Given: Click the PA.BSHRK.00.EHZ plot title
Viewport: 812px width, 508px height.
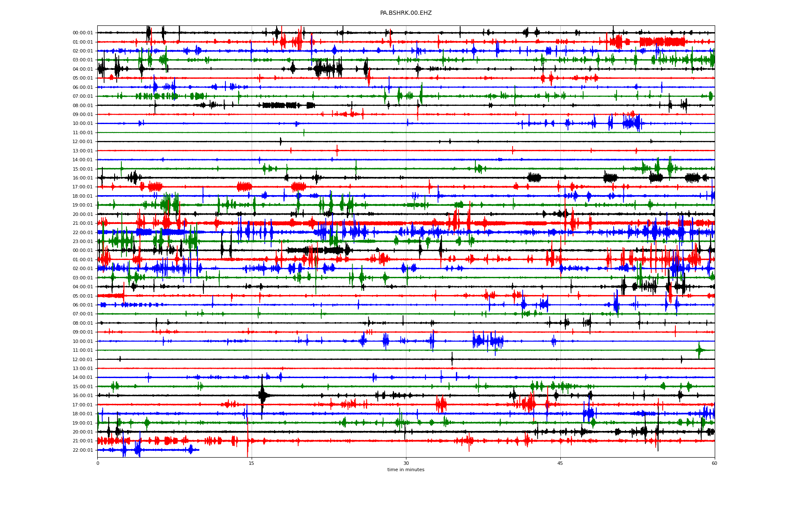Looking at the screenshot, I should (406, 13).
